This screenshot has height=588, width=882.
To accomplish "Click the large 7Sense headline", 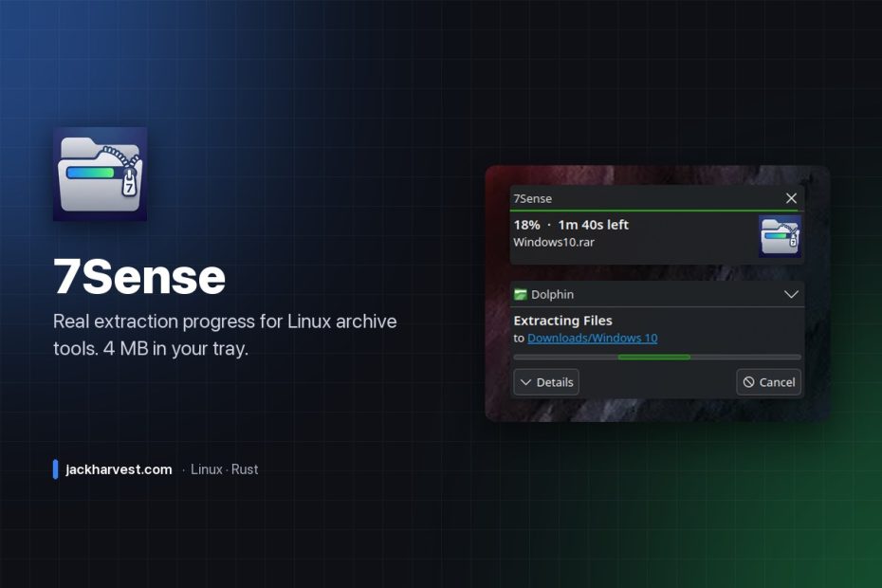I will click(x=139, y=277).
